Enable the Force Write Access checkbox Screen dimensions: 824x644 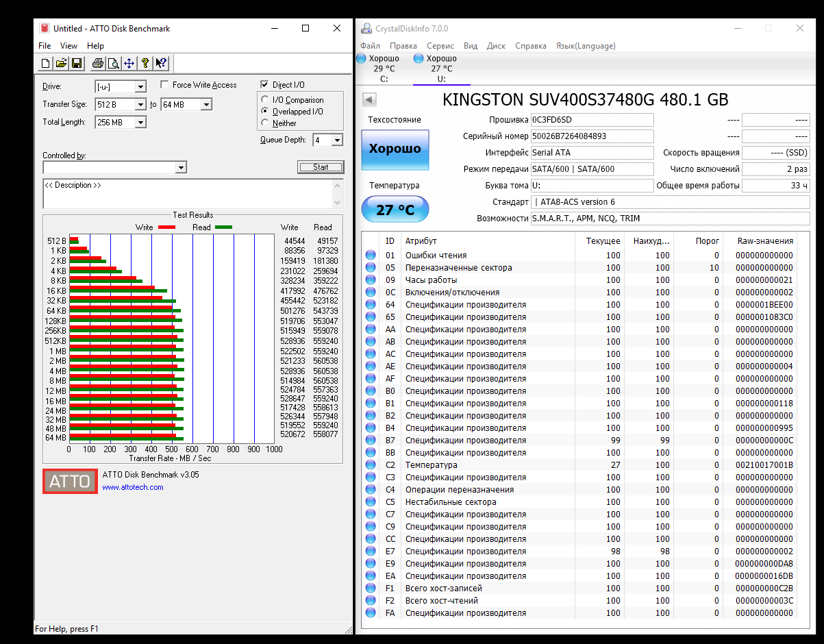click(x=164, y=85)
